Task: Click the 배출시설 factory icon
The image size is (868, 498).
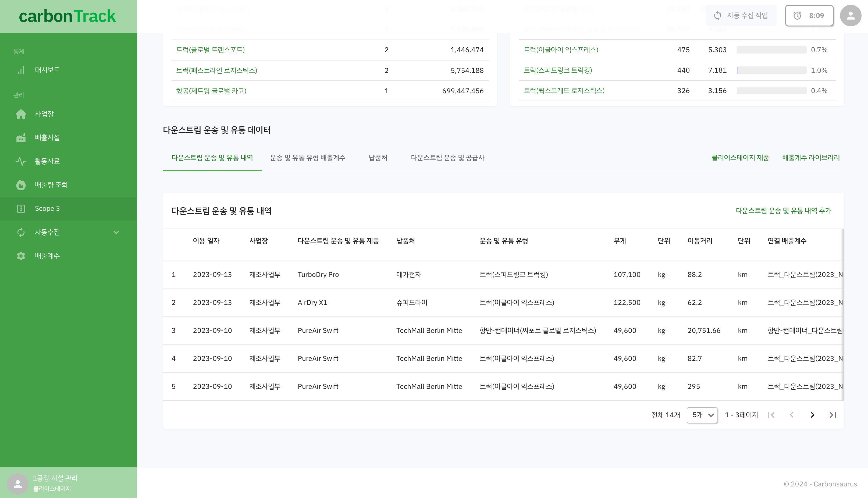Action: (21, 137)
